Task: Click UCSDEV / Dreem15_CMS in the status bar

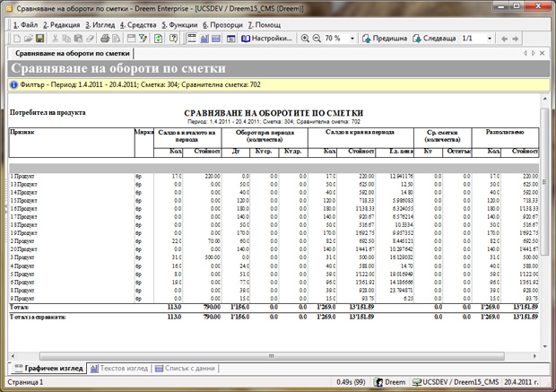Action: pos(456,382)
